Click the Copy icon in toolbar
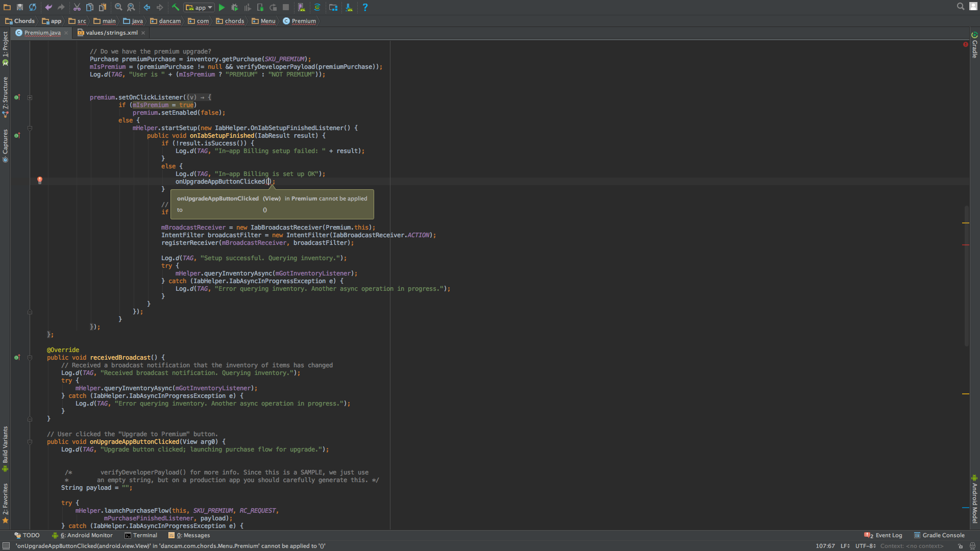 (x=90, y=7)
